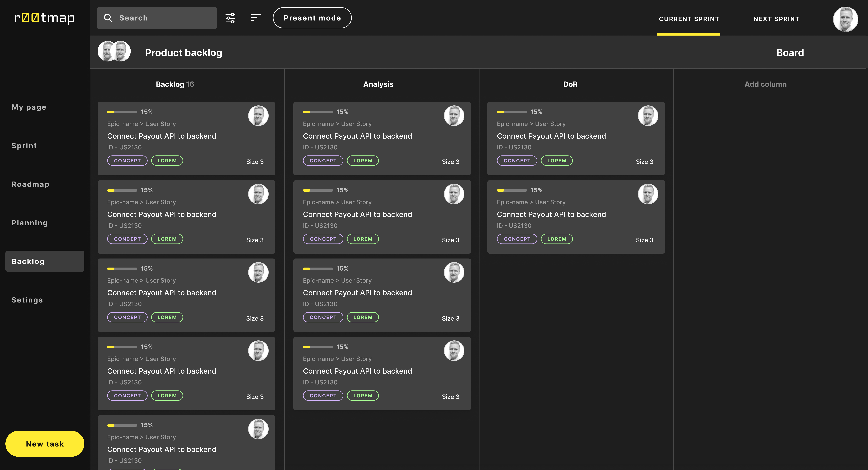Click the 15% progress bar on first Analysis card
The image size is (868, 470).
(x=318, y=112)
